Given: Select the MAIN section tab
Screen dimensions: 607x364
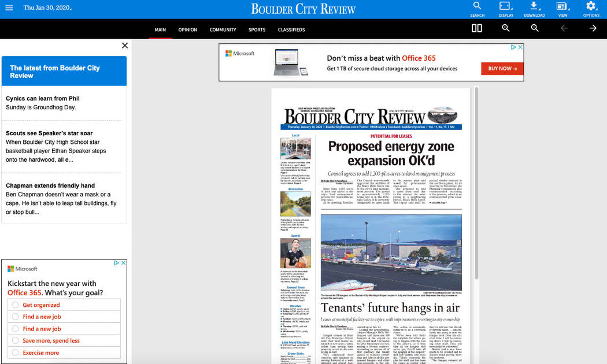Looking at the screenshot, I should tap(160, 30).
